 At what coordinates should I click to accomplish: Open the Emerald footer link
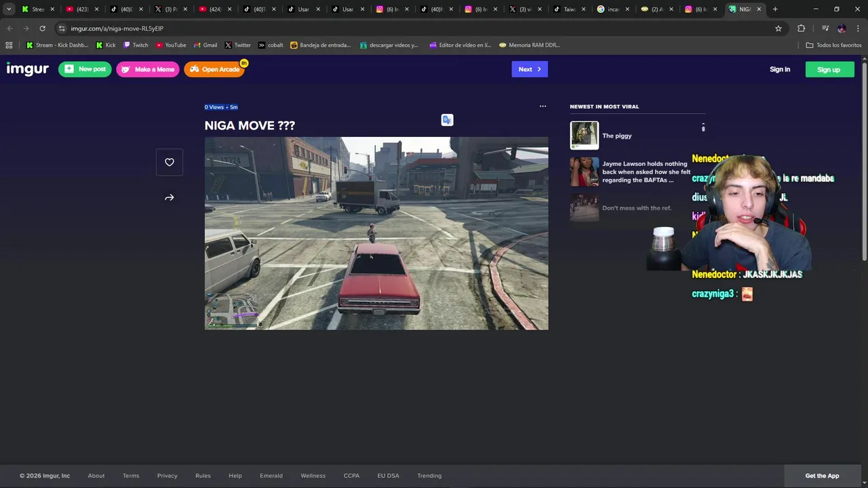(271, 476)
